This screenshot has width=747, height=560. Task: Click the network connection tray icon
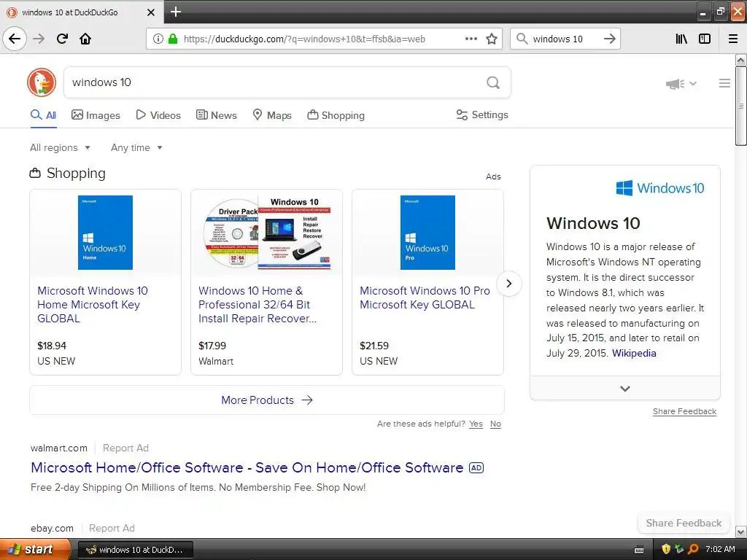click(x=679, y=550)
